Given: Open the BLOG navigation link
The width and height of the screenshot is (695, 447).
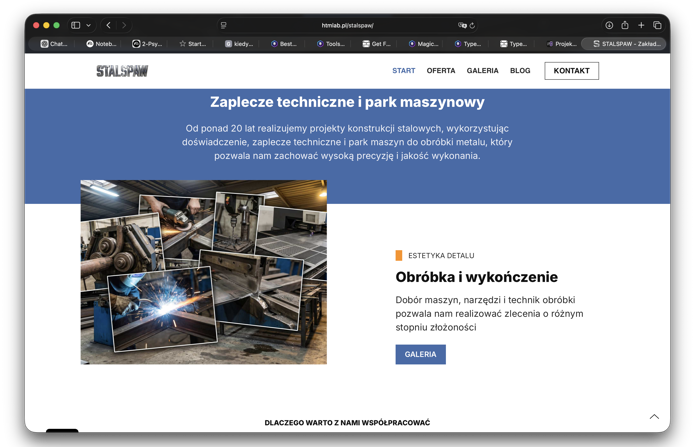Looking at the screenshot, I should (520, 71).
